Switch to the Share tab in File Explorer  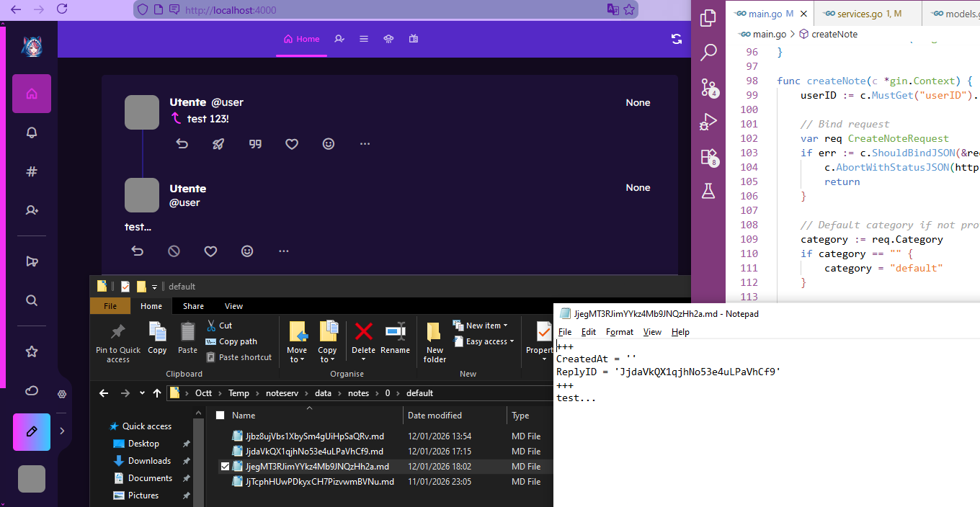[192, 305]
